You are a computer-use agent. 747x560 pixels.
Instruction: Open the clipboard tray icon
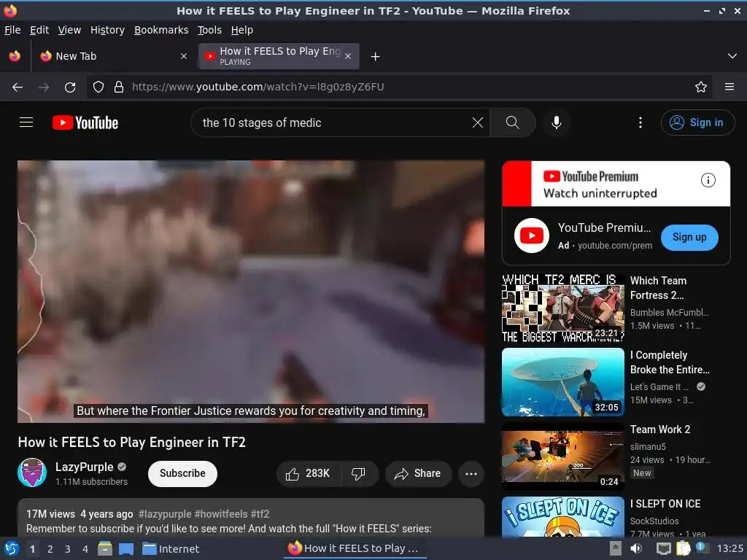pos(683,548)
